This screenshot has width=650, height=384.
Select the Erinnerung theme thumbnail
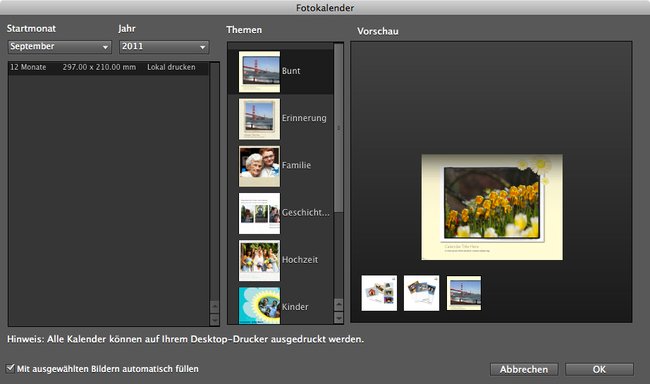pyautogui.click(x=259, y=119)
